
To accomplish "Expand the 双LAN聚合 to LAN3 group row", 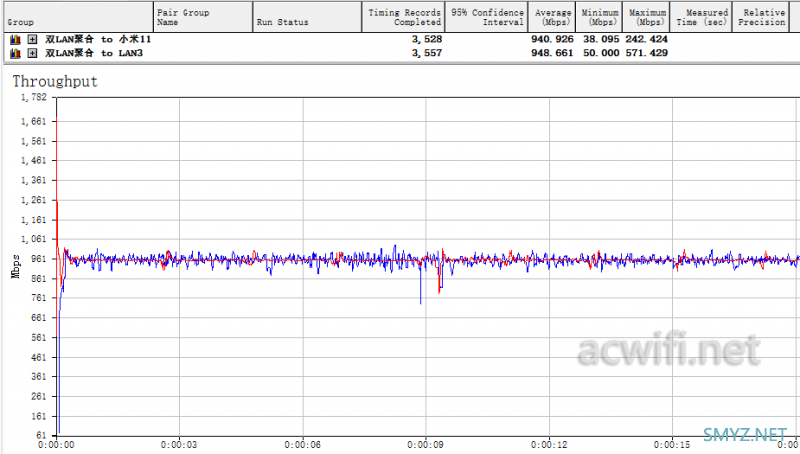I will tap(32, 53).
